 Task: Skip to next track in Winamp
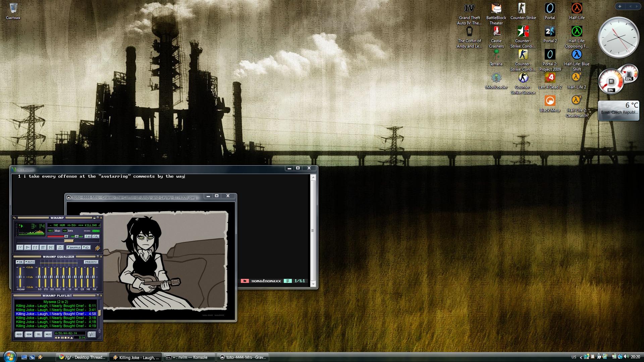point(51,247)
